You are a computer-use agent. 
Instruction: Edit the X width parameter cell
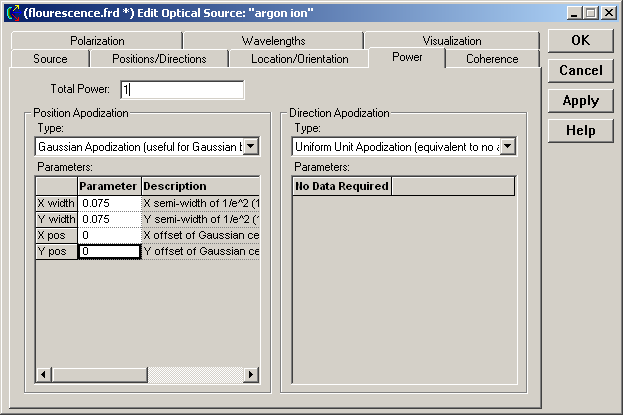click(x=109, y=203)
